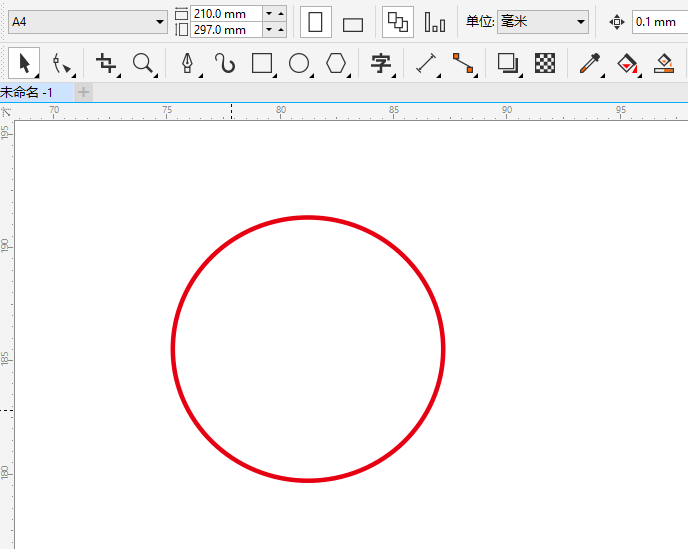This screenshot has height=549, width=688.
Task: Click the page width field 210.0 mm
Action: point(226,14)
